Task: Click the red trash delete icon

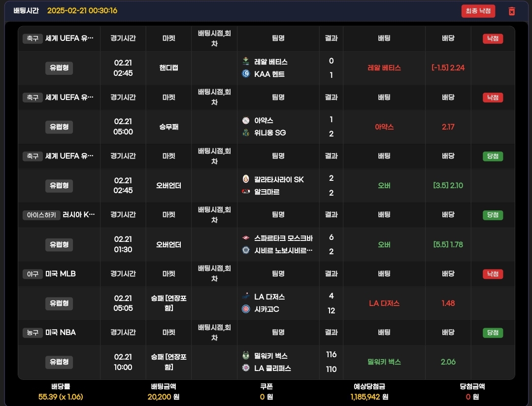Action: tap(511, 11)
